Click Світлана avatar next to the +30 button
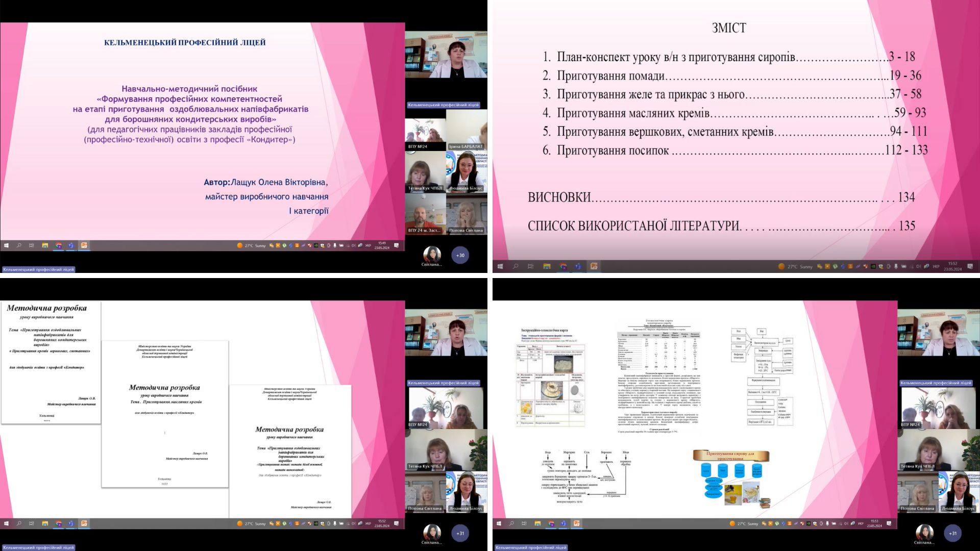 [x=432, y=254]
